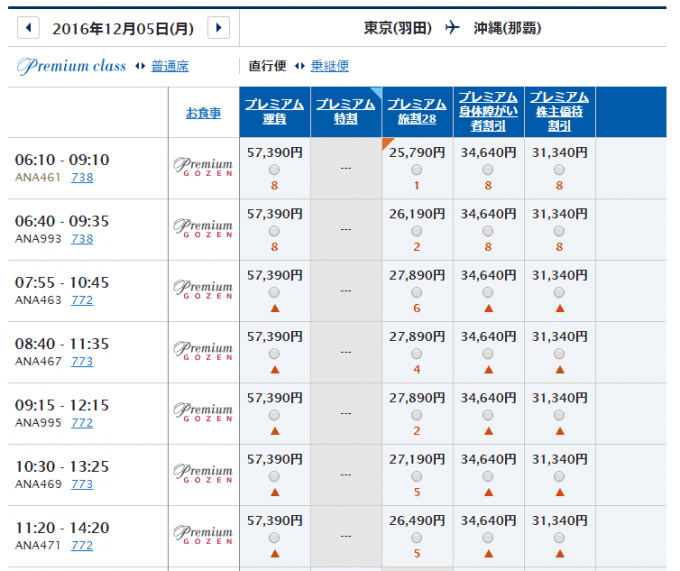Image resolution: width=680 pixels, height=571 pixels.
Task: Click Premium GOZEN logo for ANA993
Action: 203,228
